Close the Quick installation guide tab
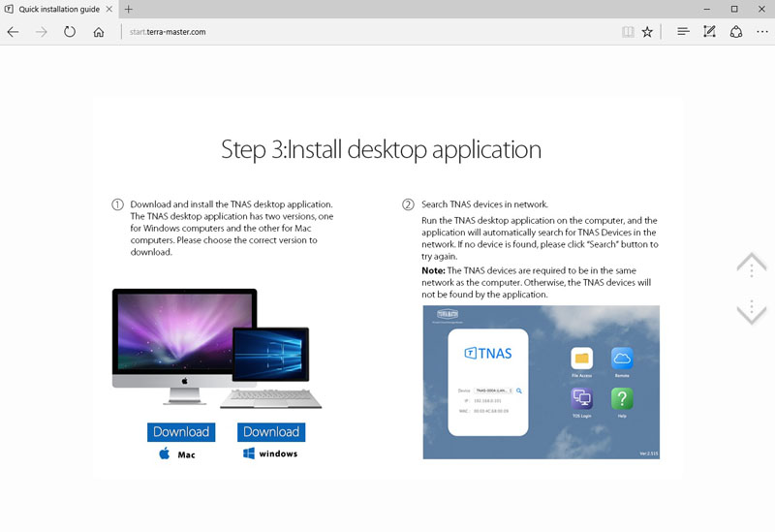 (109, 9)
